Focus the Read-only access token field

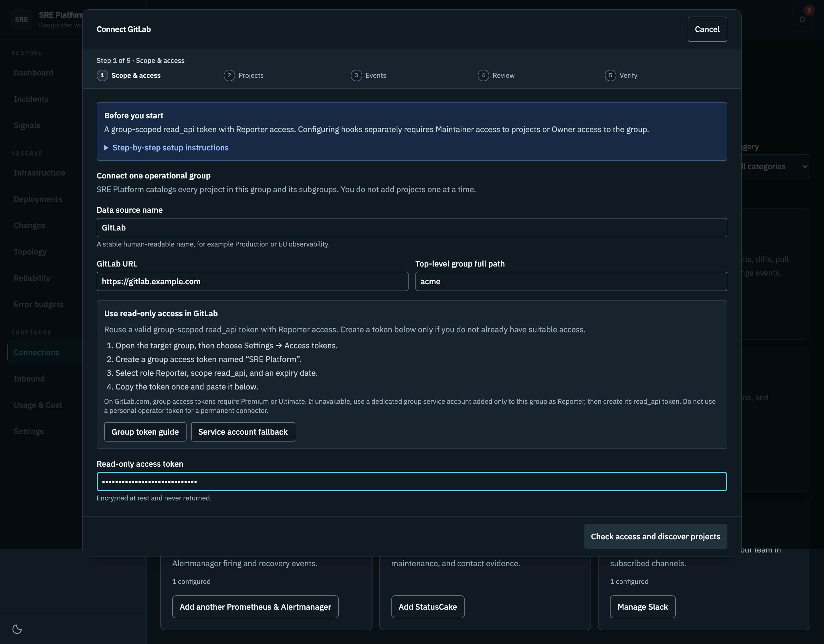tap(412, 482)
